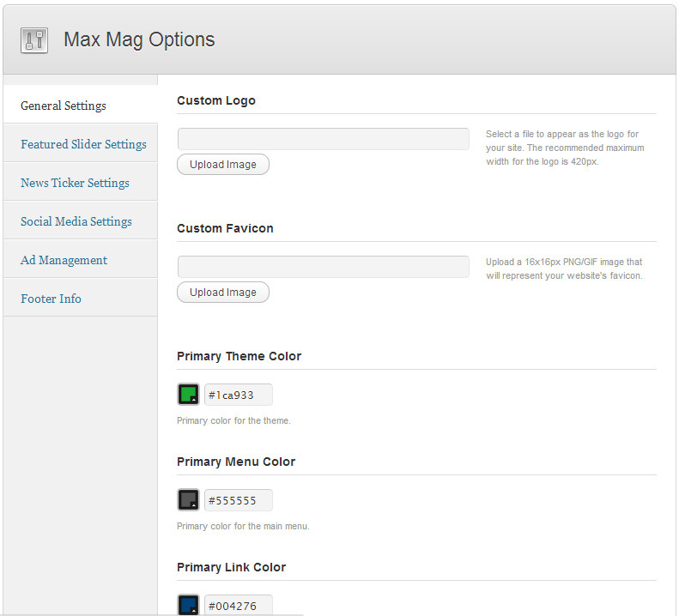The image size is (679, 616).
Task: Focus the Custom Favicon path field
Action: (323, 266)
